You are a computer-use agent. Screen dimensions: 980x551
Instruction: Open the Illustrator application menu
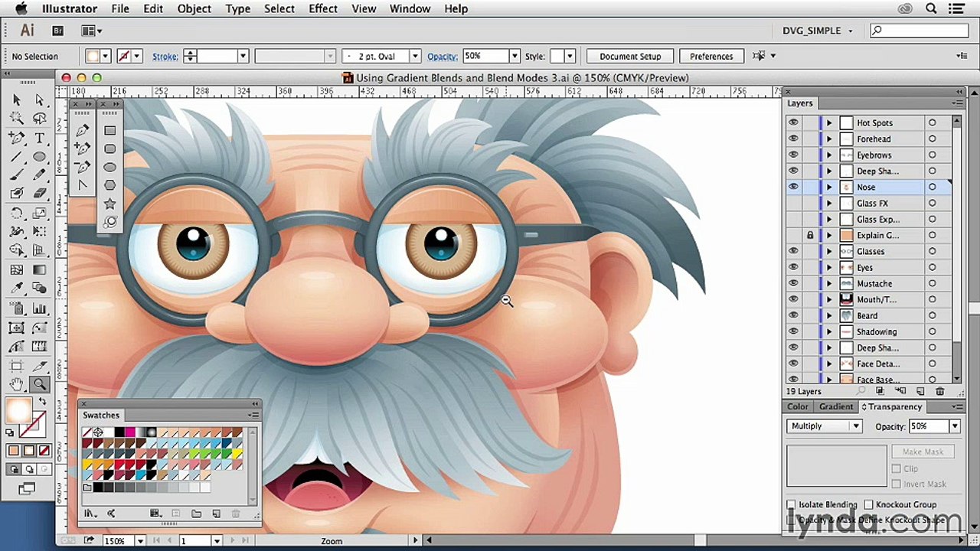69,8
